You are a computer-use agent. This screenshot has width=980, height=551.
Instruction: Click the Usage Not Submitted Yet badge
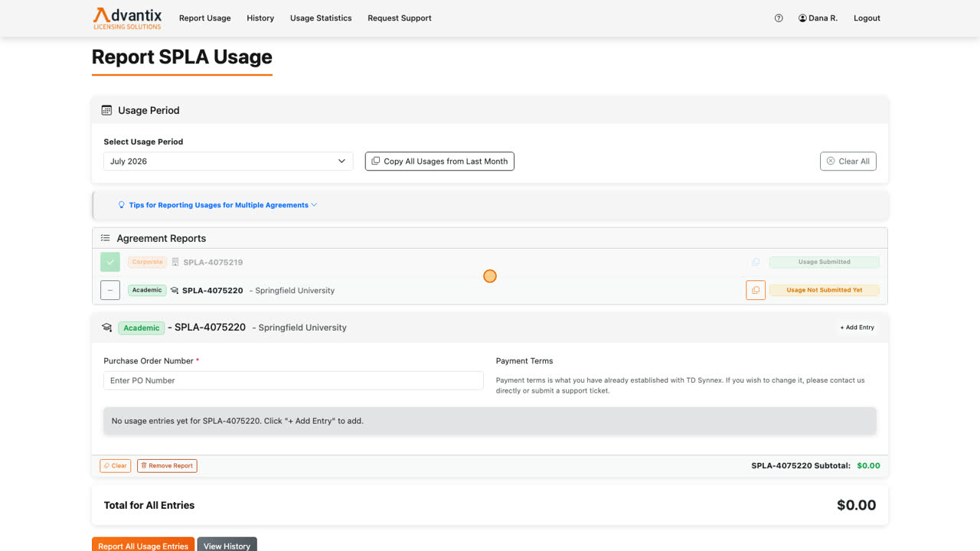tap(824, 291)
